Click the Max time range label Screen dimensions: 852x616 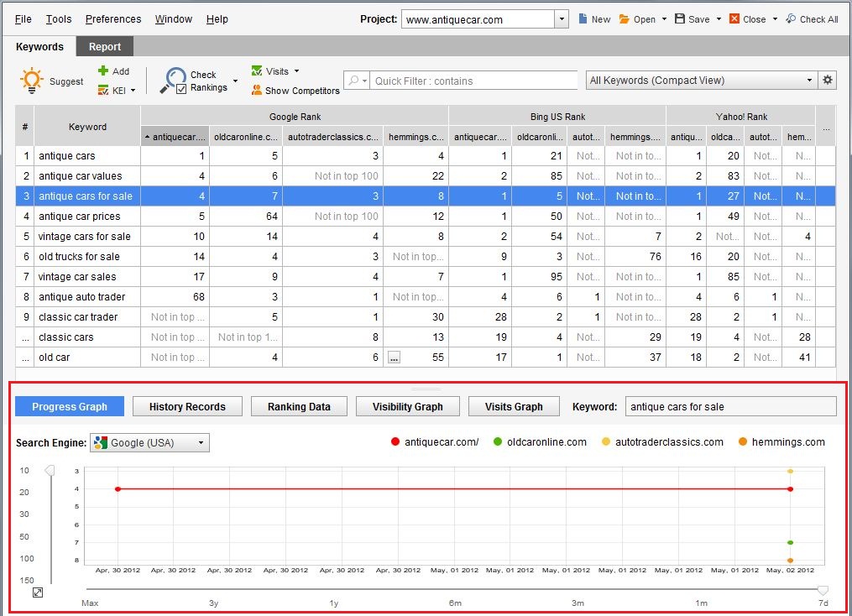[x=90, y=603]
